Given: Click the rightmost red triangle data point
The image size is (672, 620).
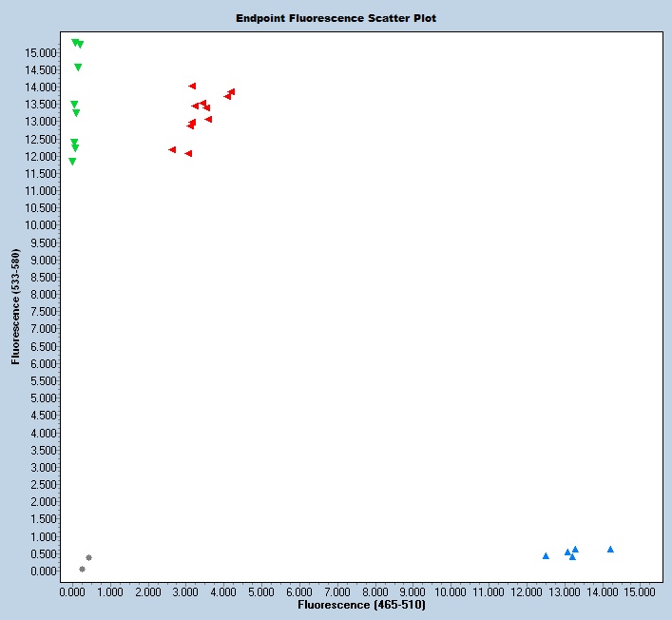Looking at the screenshot, I should 232,91.
